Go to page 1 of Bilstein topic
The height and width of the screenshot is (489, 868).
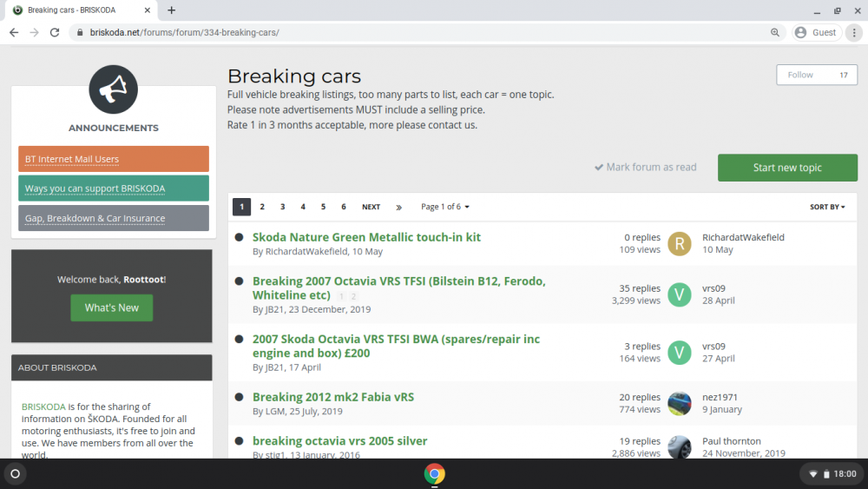coord(341,296)
